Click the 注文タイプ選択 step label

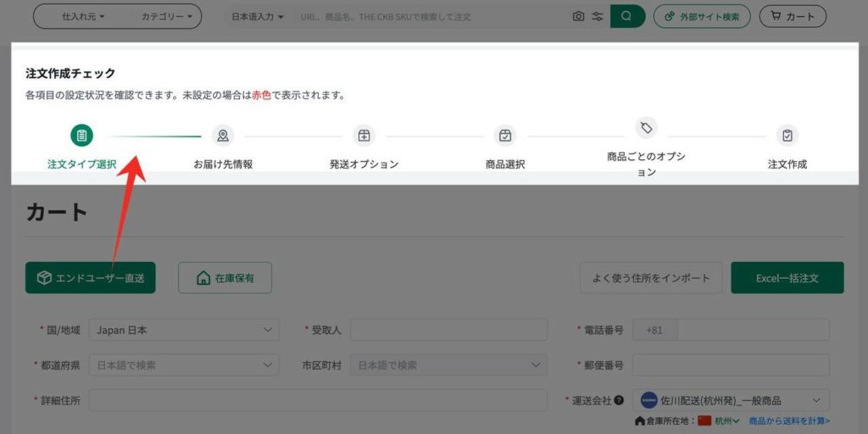82,164
